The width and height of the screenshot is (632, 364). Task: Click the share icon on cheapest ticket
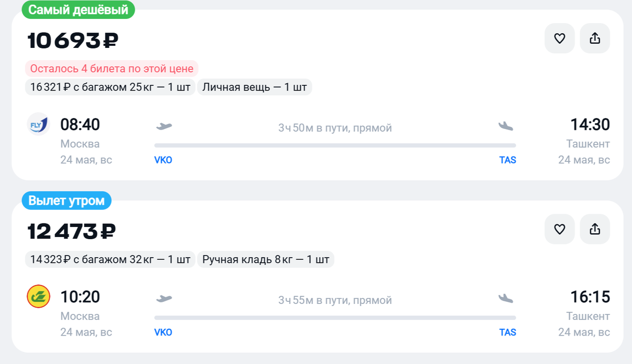(595, 38)
